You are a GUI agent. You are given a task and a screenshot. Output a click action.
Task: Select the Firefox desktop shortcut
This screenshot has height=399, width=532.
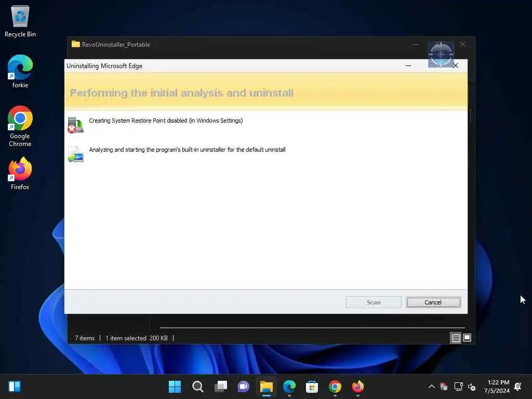20,174
